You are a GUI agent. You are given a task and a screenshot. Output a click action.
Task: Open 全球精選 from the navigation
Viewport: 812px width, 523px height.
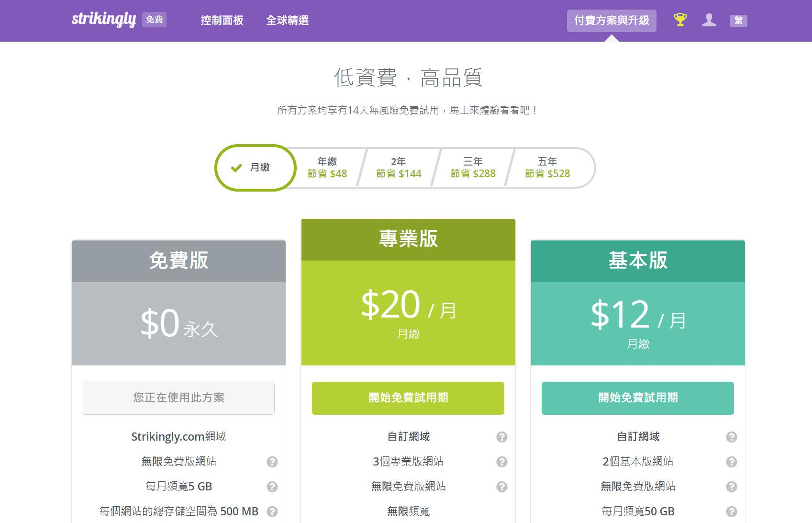[288, 21]
